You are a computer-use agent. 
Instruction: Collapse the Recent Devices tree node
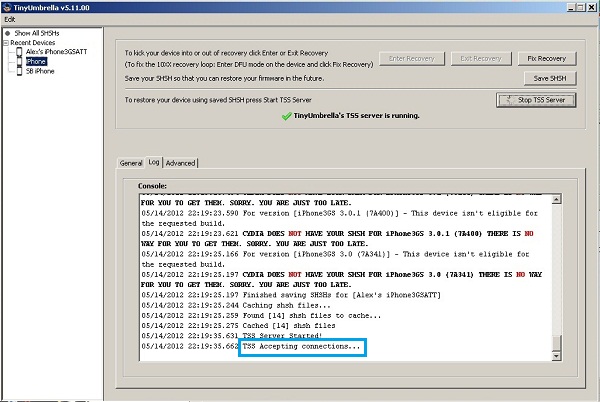pos(6,43)
